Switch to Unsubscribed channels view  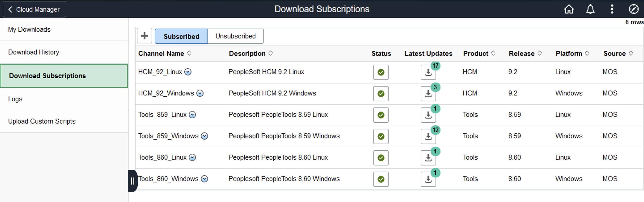pyautogui.click(x=235, y=36)
